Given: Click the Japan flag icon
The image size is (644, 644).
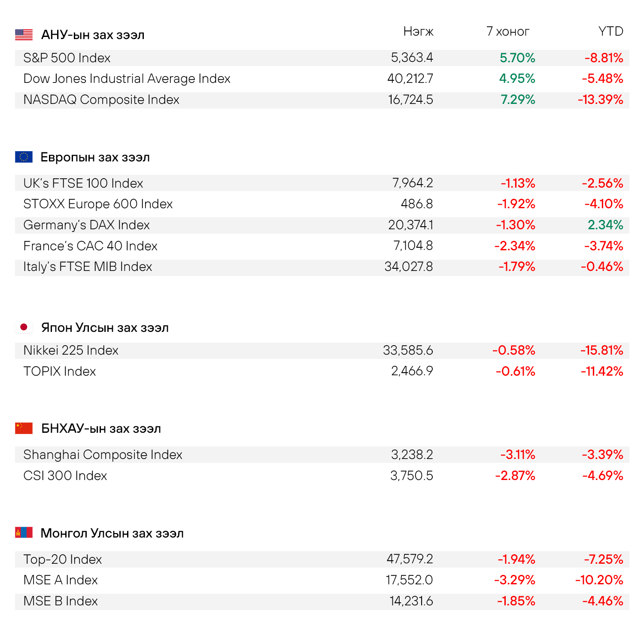Looking at the screenshot, I should point(24,327).
